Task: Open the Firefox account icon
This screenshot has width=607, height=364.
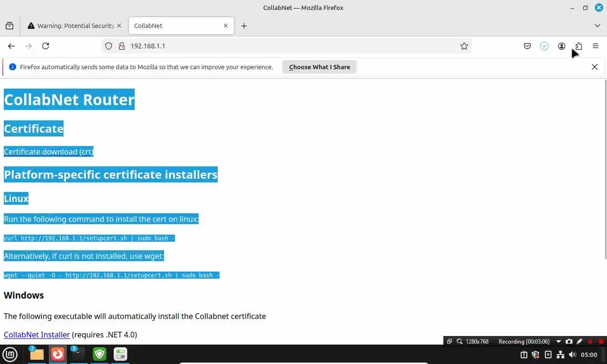Action: [561, 46]
